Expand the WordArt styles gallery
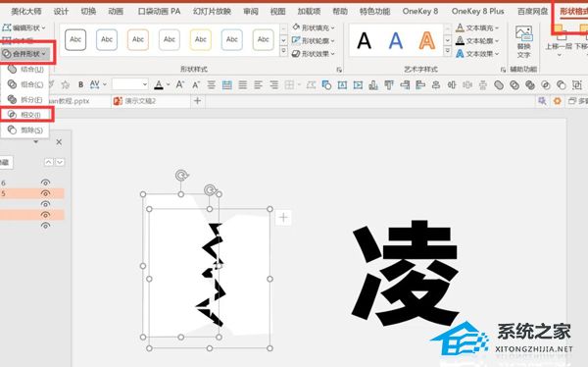This screenshot has width=588, height=367. point(448,51)
